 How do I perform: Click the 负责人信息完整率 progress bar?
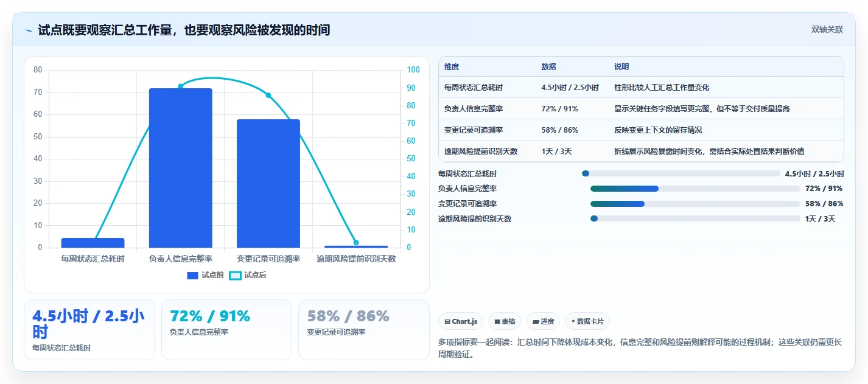[695, 189]
